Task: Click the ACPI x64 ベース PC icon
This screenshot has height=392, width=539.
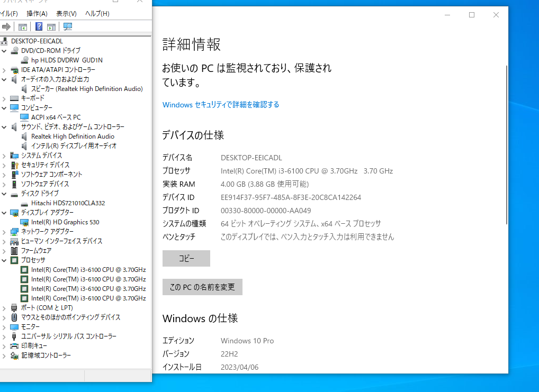Action: pos(24,117)
